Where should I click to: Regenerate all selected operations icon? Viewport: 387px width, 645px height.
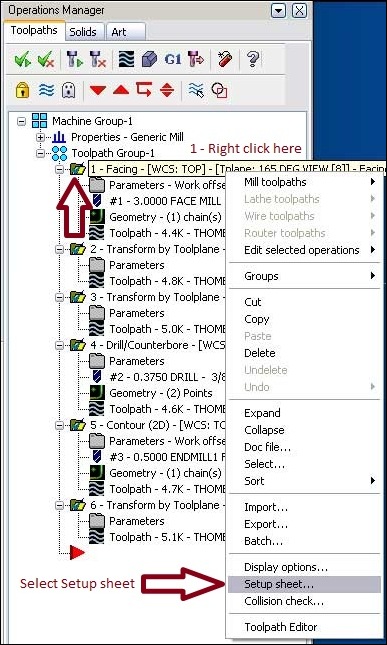pos(75,60)
